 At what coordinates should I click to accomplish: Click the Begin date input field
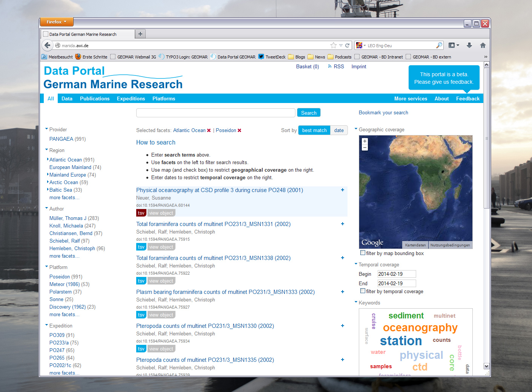[397, 274]
